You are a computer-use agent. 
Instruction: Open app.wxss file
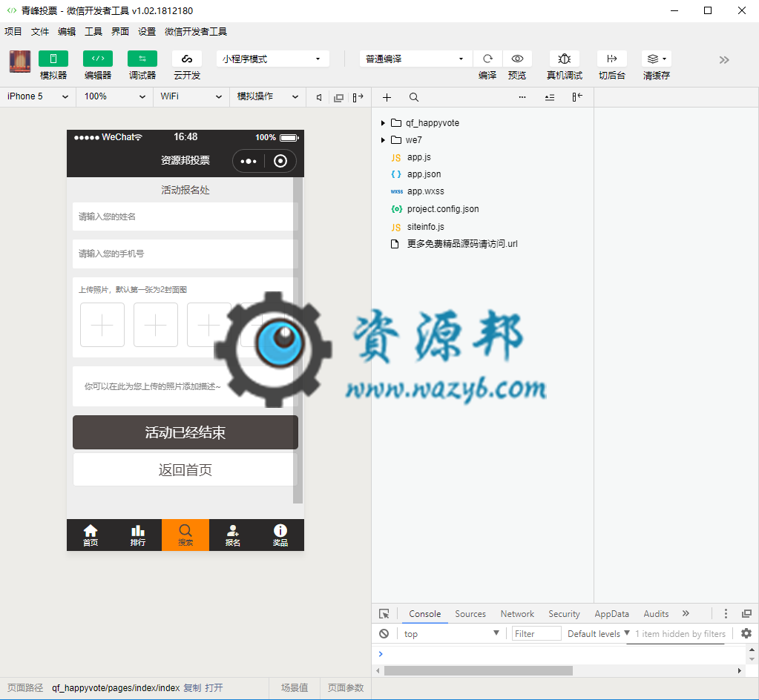[425, 191]
